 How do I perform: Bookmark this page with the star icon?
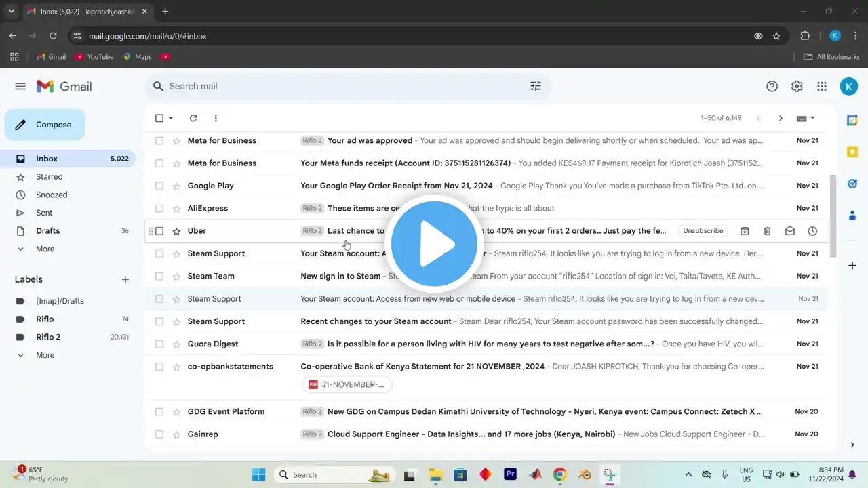click(776, 36)
